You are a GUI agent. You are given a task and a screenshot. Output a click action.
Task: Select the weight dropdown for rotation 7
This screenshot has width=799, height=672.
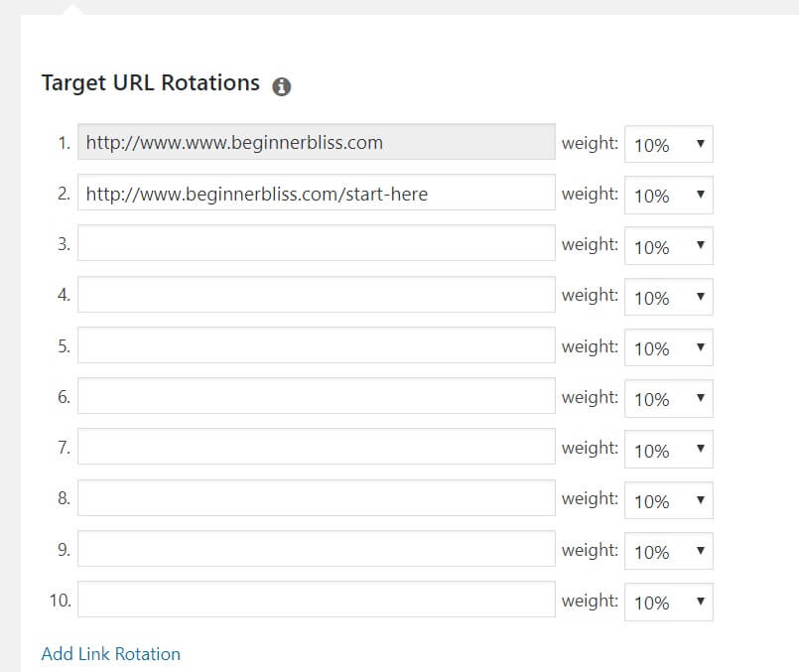coord(668,450)
